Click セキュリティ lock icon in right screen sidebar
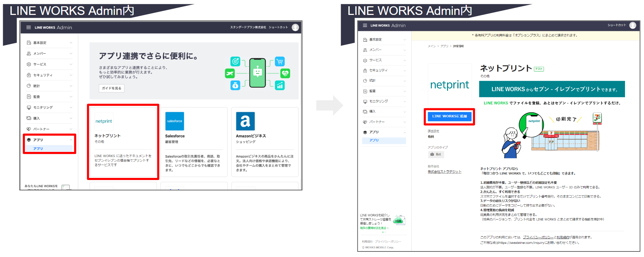 [x=365, y=70]
